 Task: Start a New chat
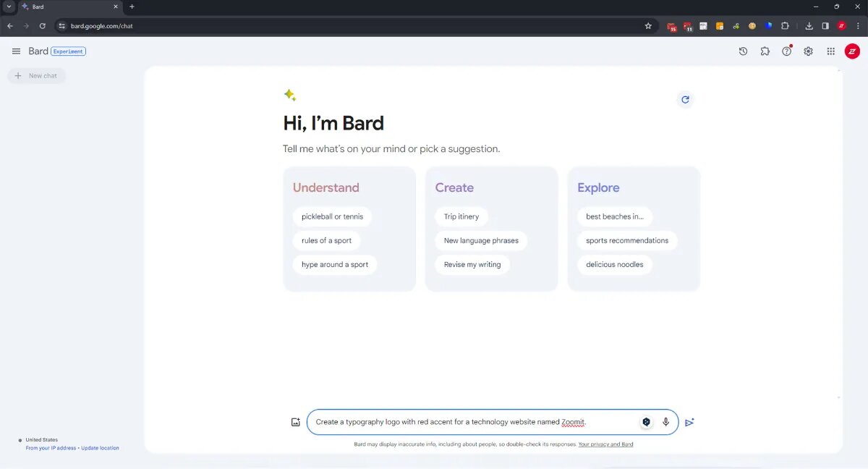click(36, 76)
